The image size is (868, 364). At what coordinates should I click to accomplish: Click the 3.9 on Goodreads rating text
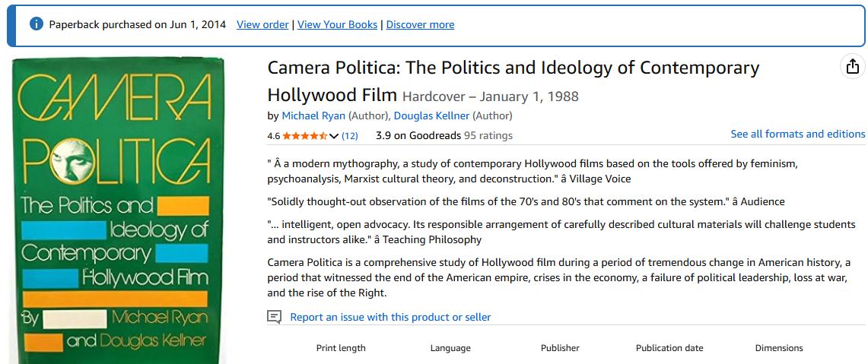click(418, 135)
